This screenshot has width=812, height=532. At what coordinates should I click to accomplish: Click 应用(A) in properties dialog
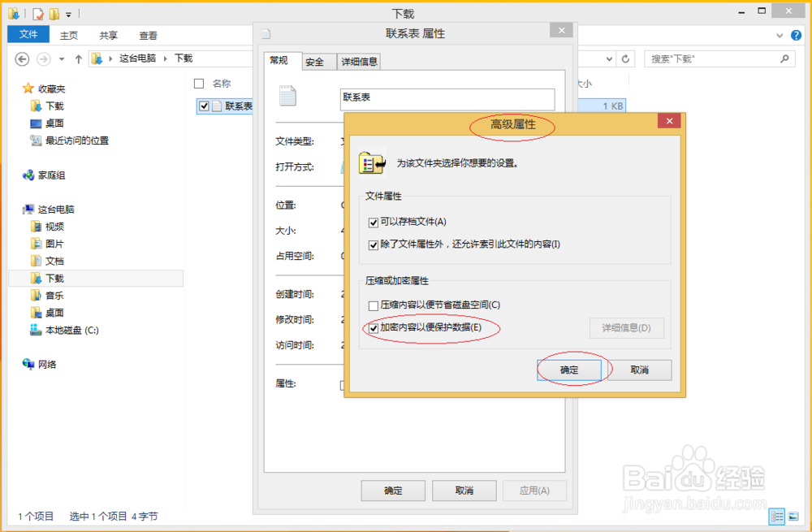pyautogui.click(x=534, y=491)
